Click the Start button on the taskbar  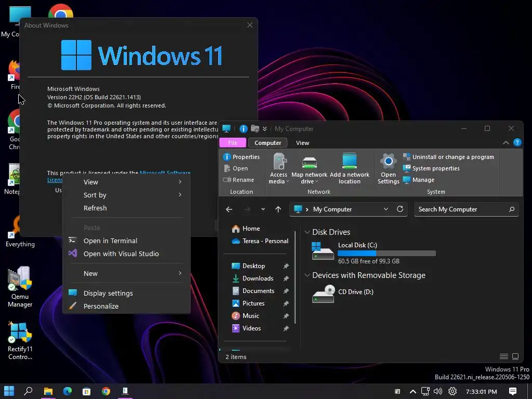(9, 391)
